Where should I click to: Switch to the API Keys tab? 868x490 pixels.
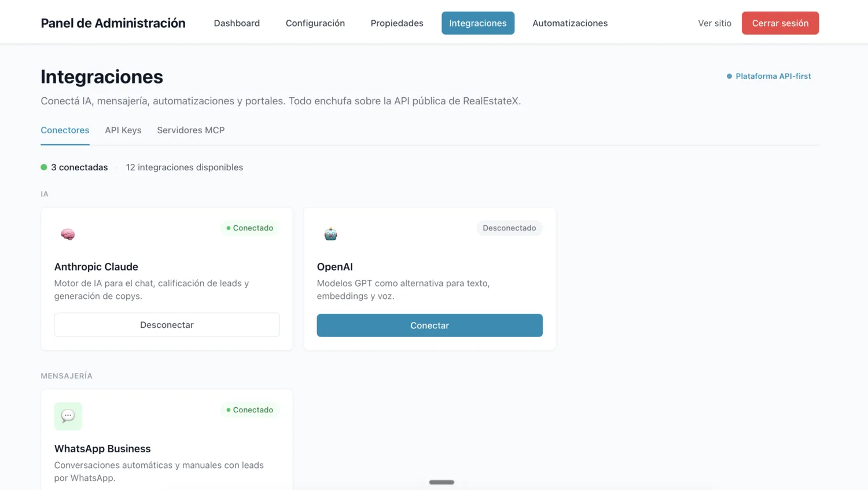123,130
